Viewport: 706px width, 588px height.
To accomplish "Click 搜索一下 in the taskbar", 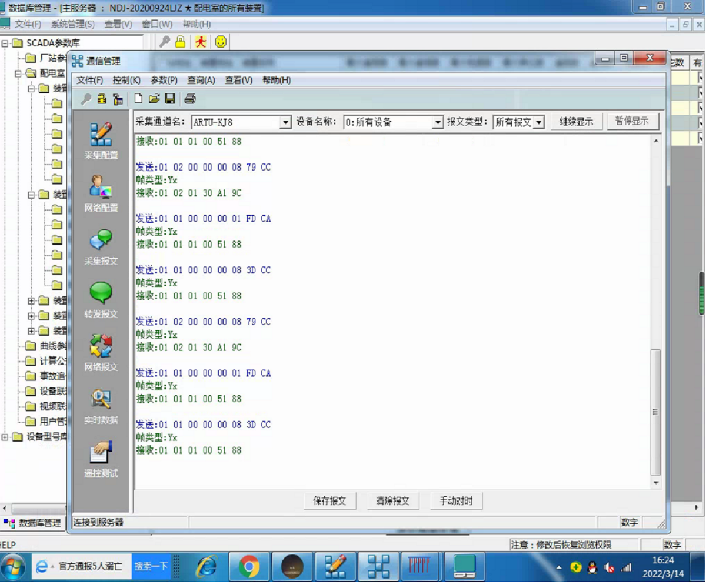I will tap(151, 567).
